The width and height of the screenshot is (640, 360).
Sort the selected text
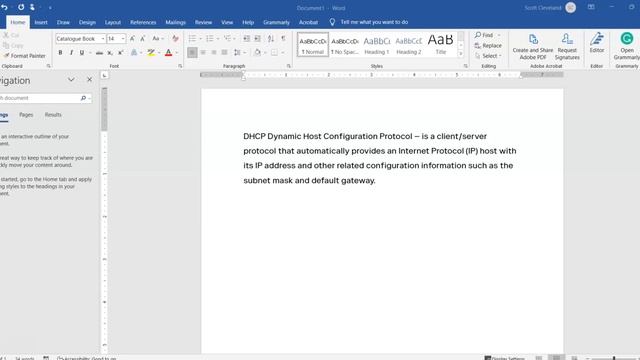(x=271, y=38)
